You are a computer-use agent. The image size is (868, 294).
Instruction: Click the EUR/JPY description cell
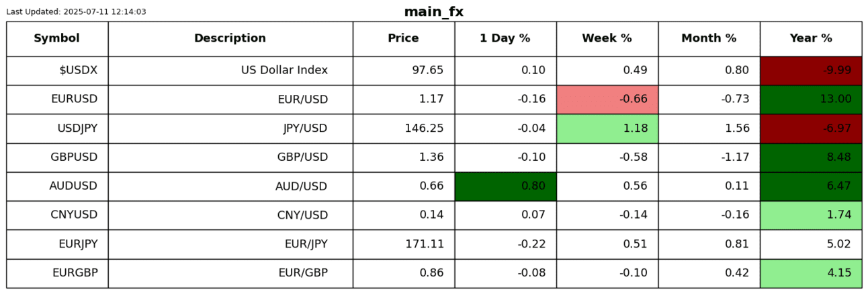tap(230, 244)
